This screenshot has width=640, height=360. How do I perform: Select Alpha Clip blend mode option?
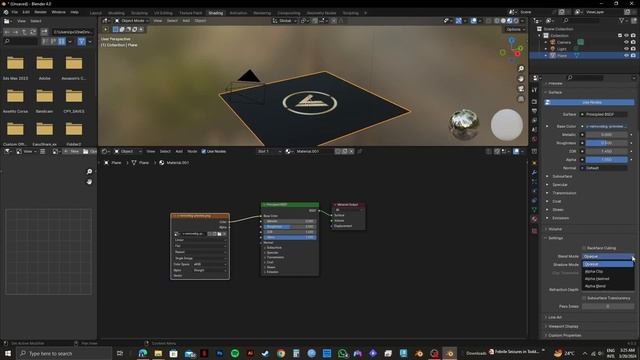[x=607, y=271]
